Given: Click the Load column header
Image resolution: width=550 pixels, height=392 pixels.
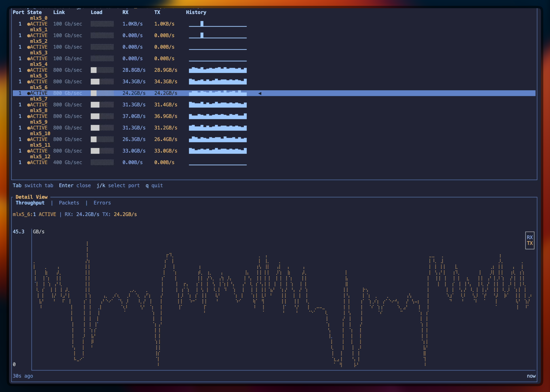Looking at the screenshot, I should (x=96, y=12).
